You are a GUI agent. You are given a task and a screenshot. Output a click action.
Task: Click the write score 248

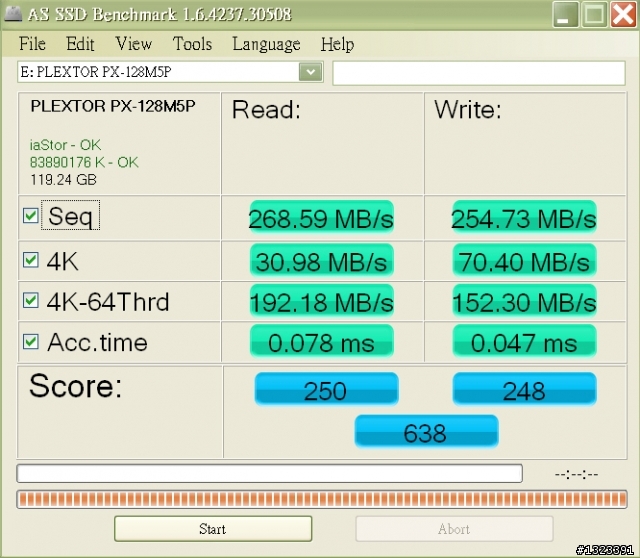pyautogui.click(x=524, y=389)
